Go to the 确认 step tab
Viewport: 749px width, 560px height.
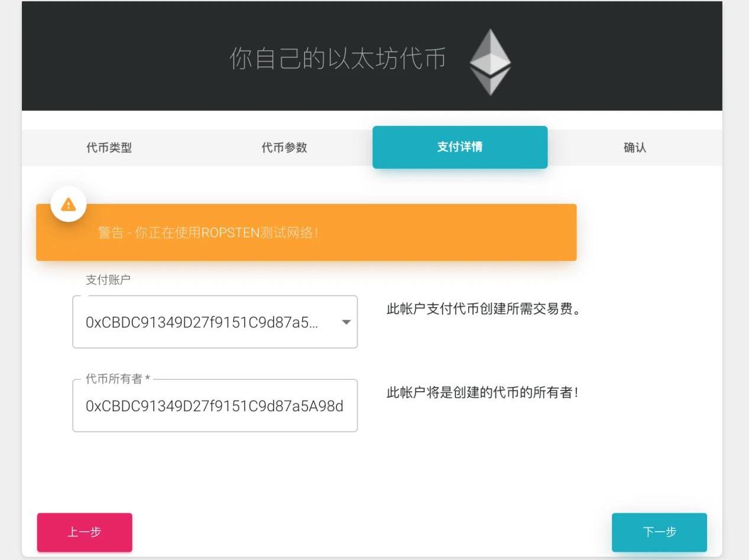pos(635,148)
